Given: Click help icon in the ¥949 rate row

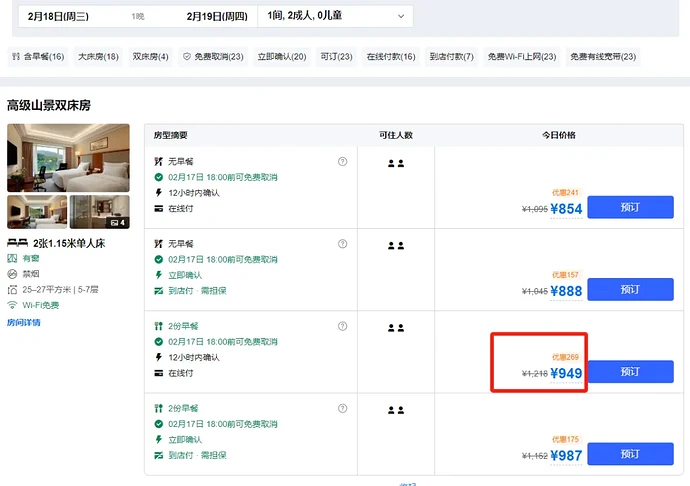Looking at the screenshot, I should (343, 326).
